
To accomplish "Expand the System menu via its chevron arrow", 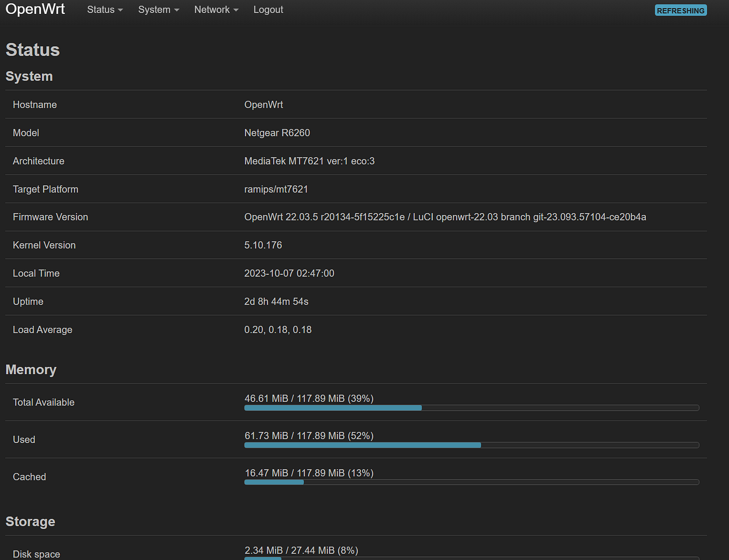I will click(176, 10).
